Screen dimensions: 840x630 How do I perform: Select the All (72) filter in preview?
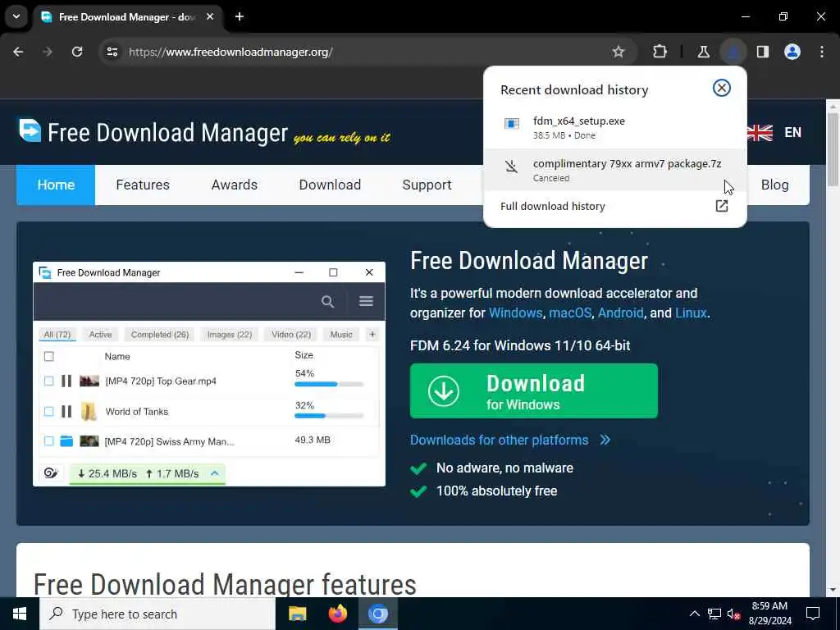[57, 335]
